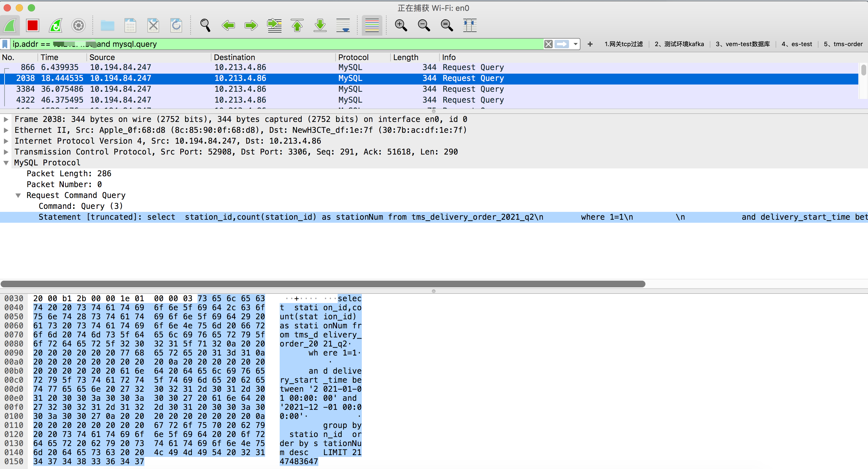Viewport: 868px width, 469px height.
Task: Toggle packet list colorization
Action: tap(372, 26)
